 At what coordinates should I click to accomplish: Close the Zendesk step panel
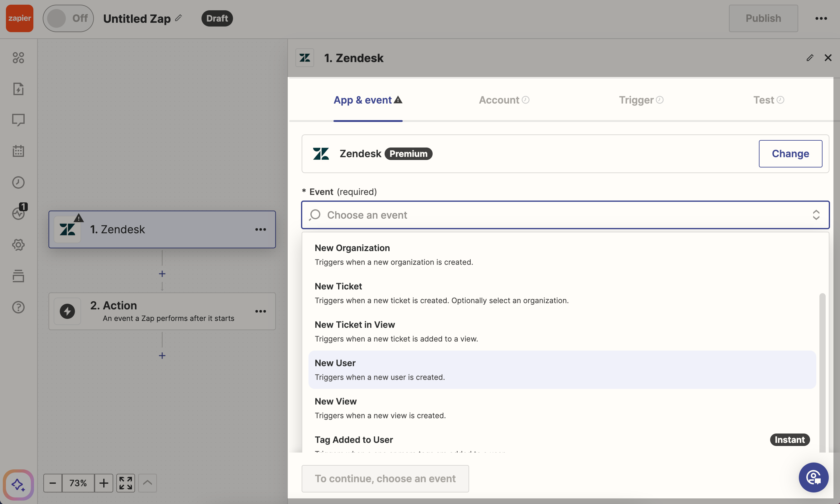828,58
